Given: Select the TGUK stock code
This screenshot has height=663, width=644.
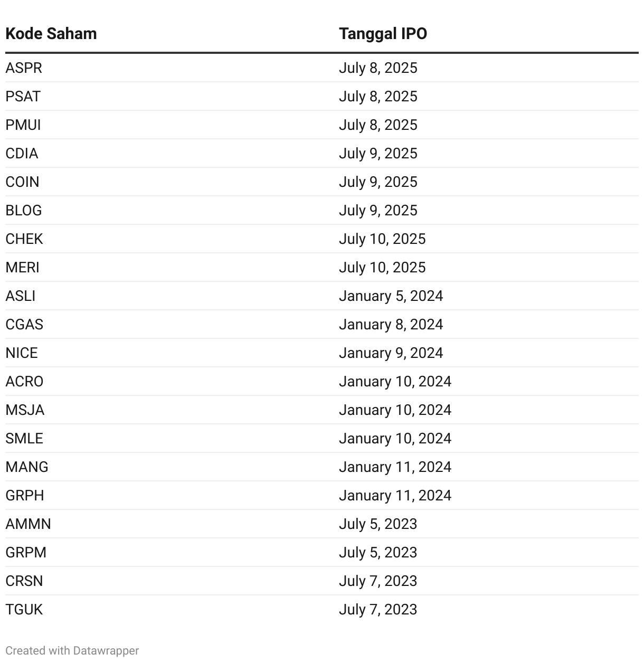Looking at the screenshot, I should (24, 610).
